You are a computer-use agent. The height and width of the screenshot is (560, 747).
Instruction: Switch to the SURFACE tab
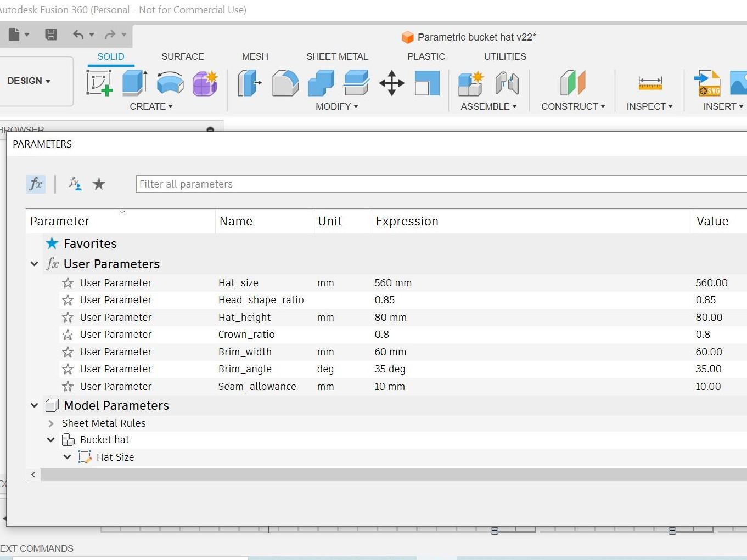point(183,56)
